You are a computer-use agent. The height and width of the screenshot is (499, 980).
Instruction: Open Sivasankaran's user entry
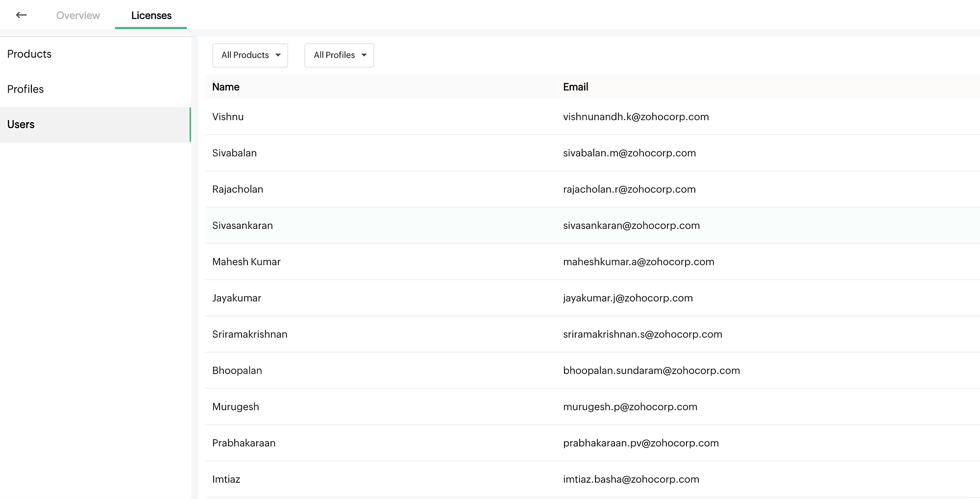(243, 226)
